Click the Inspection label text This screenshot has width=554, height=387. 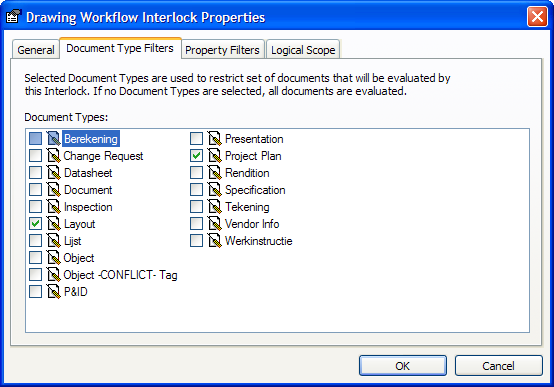(88, 206)
